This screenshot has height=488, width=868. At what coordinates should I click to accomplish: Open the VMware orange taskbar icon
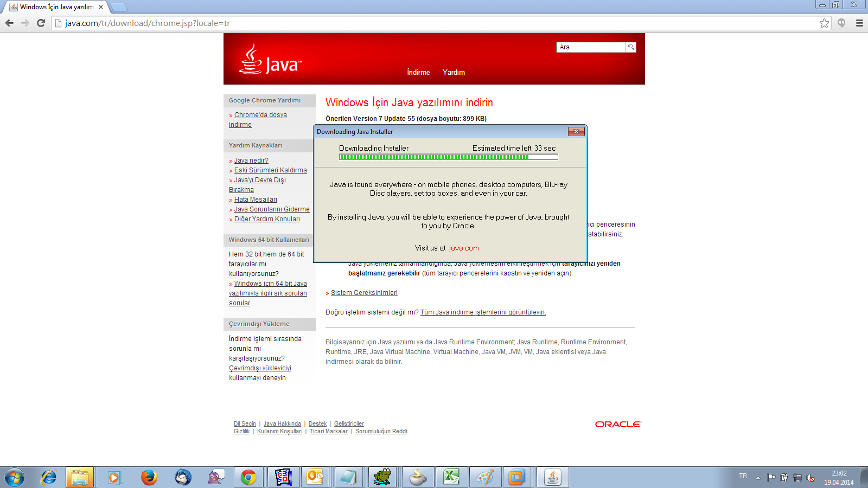[x=516, y=478]
